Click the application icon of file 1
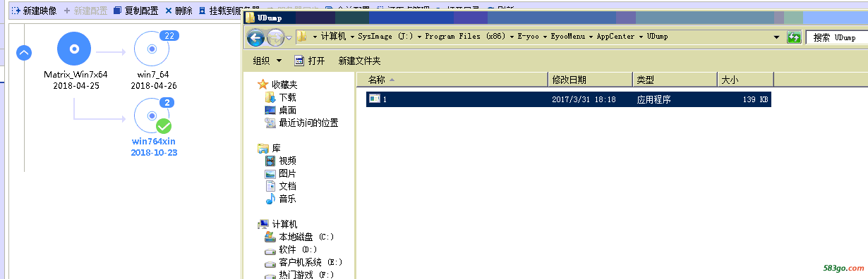868x279 pixels. (x=374, y=99)
